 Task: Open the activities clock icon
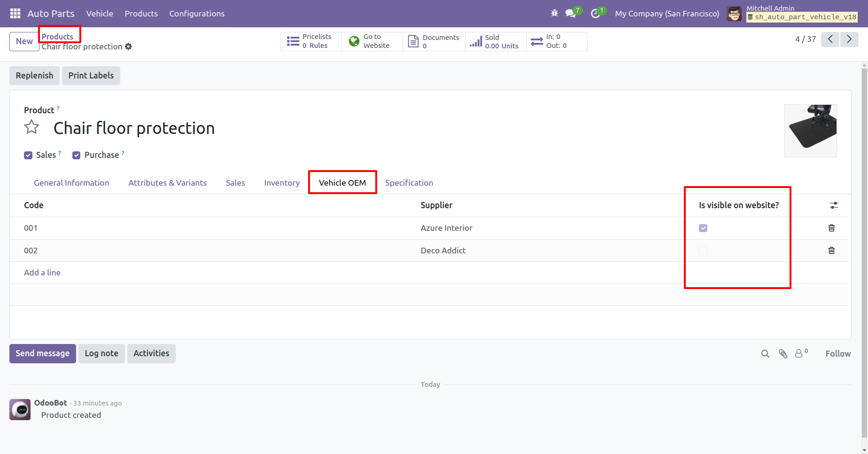596,14
